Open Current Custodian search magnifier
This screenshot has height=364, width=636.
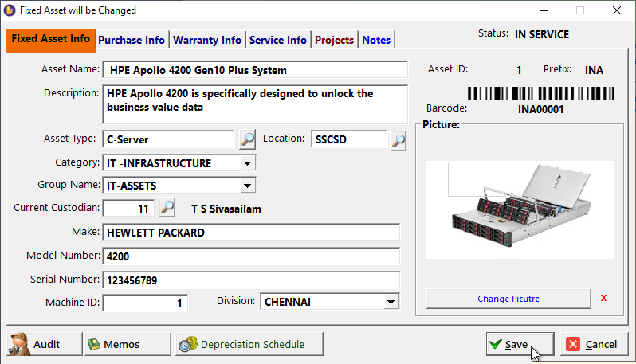coord(167,208)
